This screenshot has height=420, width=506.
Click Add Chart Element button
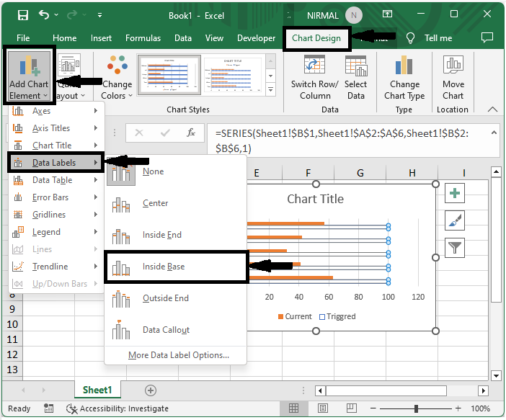pos(29,76)
